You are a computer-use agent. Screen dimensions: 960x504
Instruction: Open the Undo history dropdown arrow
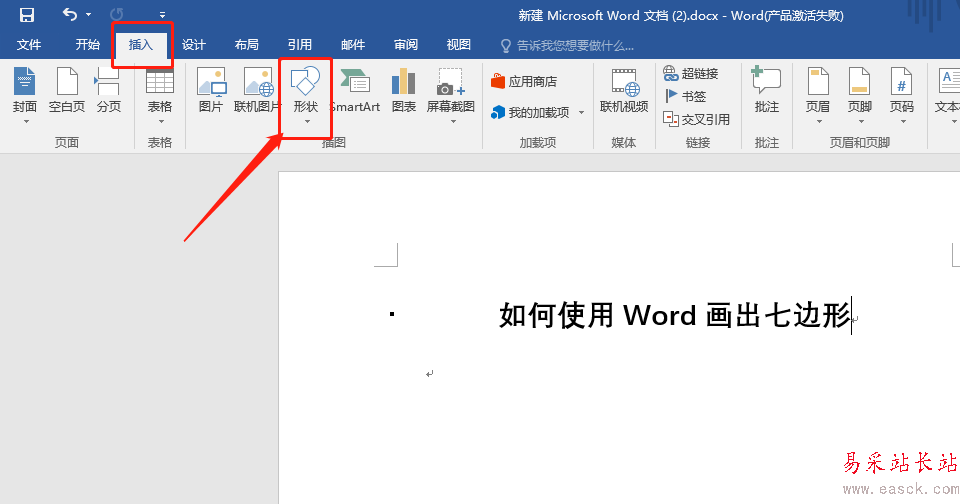pos(89,15)
